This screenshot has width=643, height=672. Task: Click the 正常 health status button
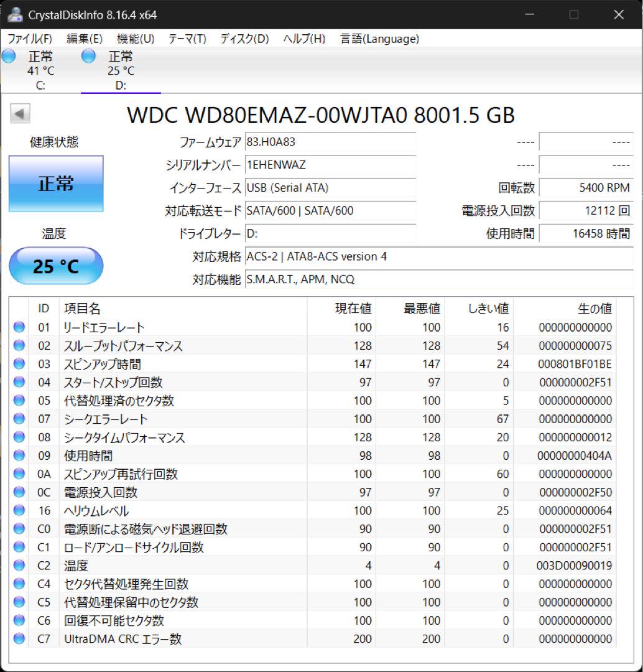click(56, 184)
